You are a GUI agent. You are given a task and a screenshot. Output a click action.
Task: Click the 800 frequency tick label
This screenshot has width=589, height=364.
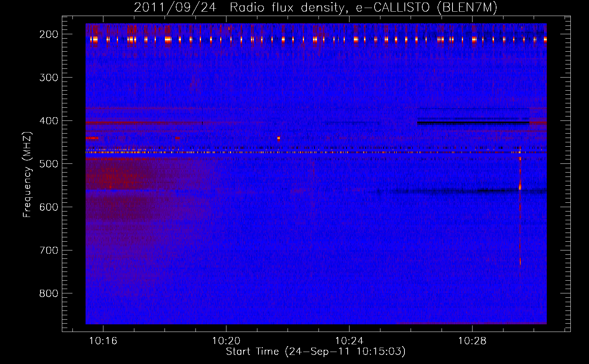(x=48, y=293)
